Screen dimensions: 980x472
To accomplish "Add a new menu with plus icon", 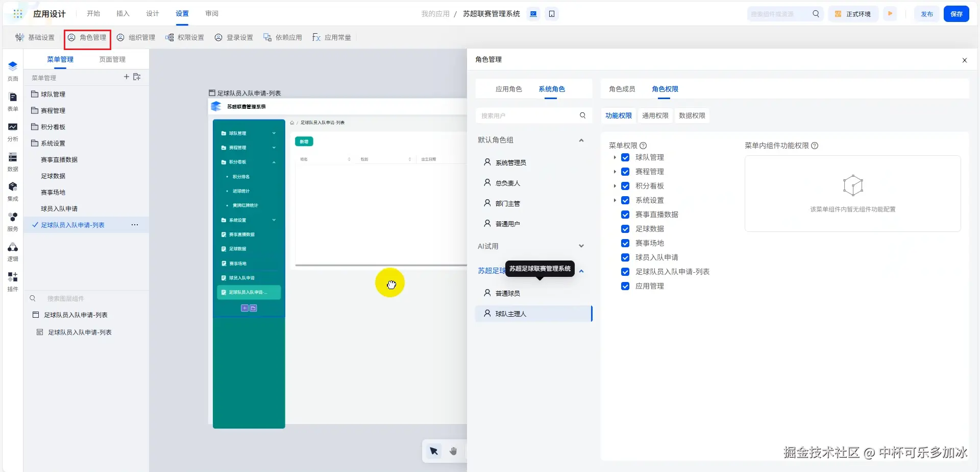I will 127,77.
